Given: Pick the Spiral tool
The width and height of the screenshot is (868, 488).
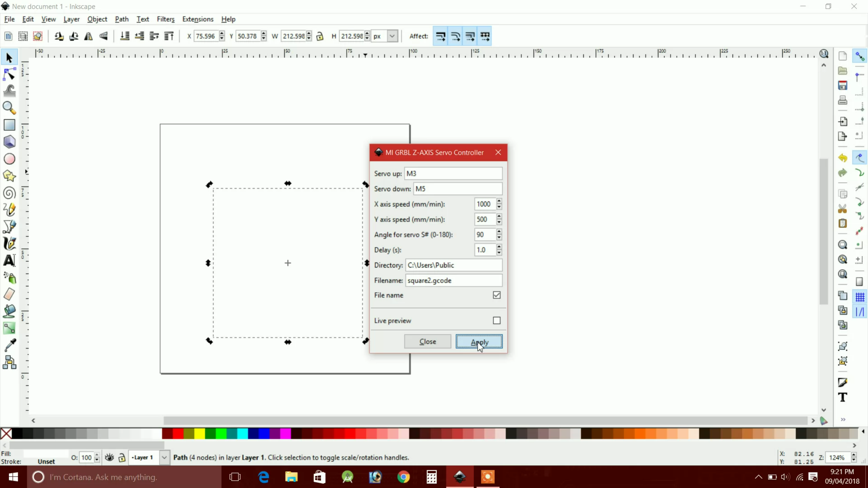Looking at the screenshot, I should point(9,193).
